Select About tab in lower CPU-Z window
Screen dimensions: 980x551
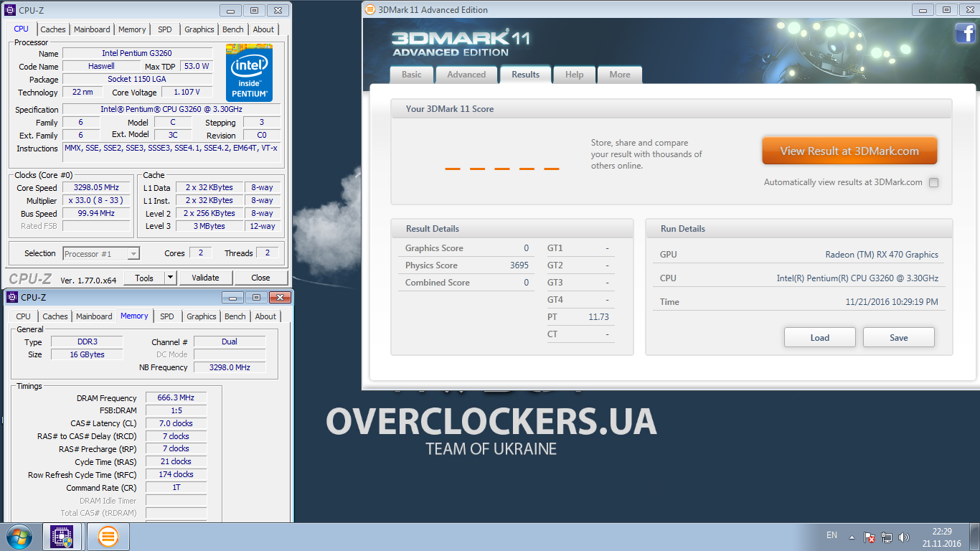pyautogui.click(x=265, y=316)
